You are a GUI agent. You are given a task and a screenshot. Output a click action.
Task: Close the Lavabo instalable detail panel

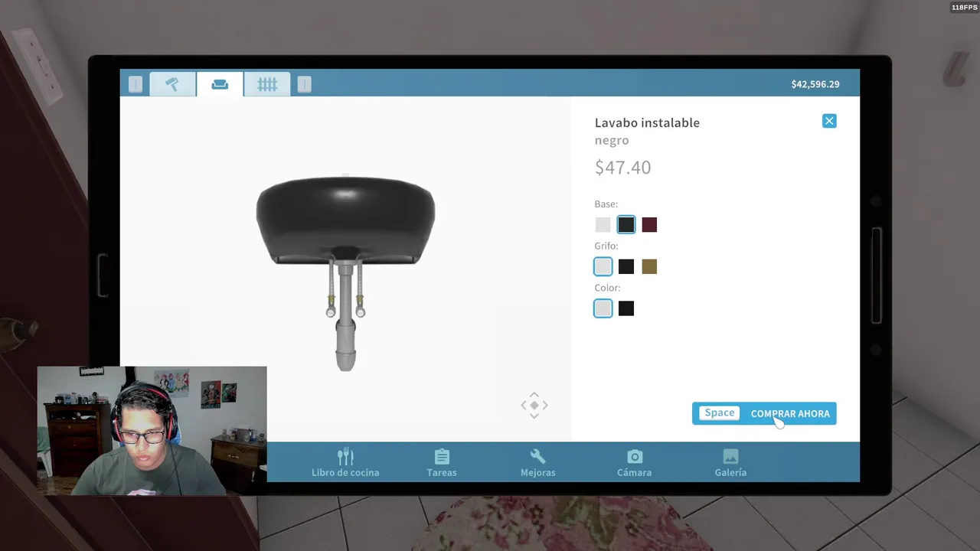[829, 121]
